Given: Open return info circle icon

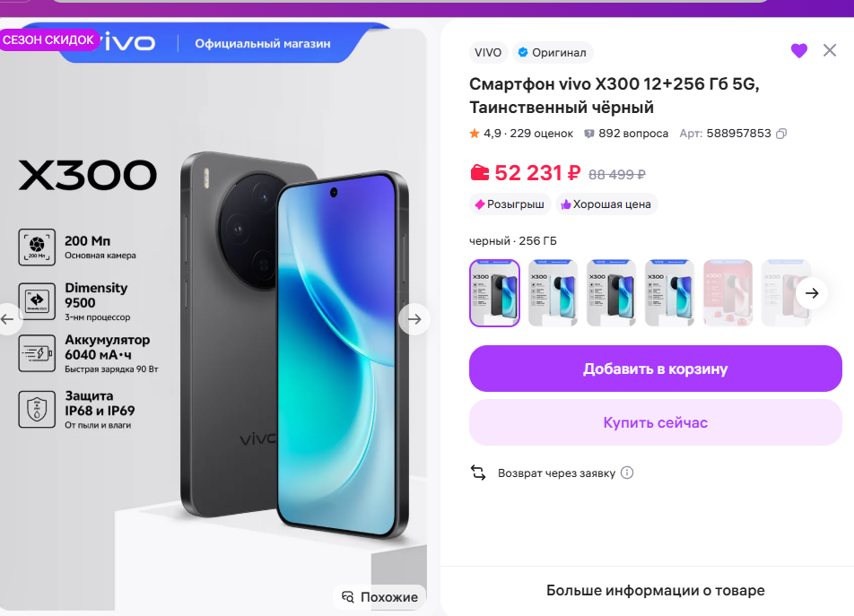Looking at the screenshot, I should coord(627,473).
